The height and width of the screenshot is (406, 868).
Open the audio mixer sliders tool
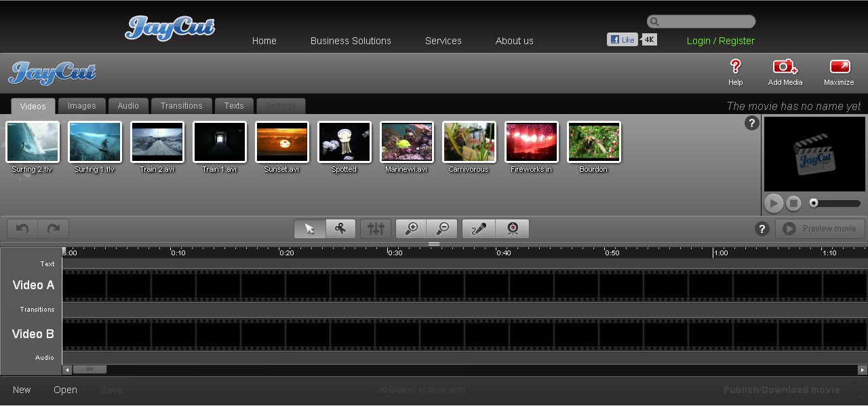click(376, 229)
